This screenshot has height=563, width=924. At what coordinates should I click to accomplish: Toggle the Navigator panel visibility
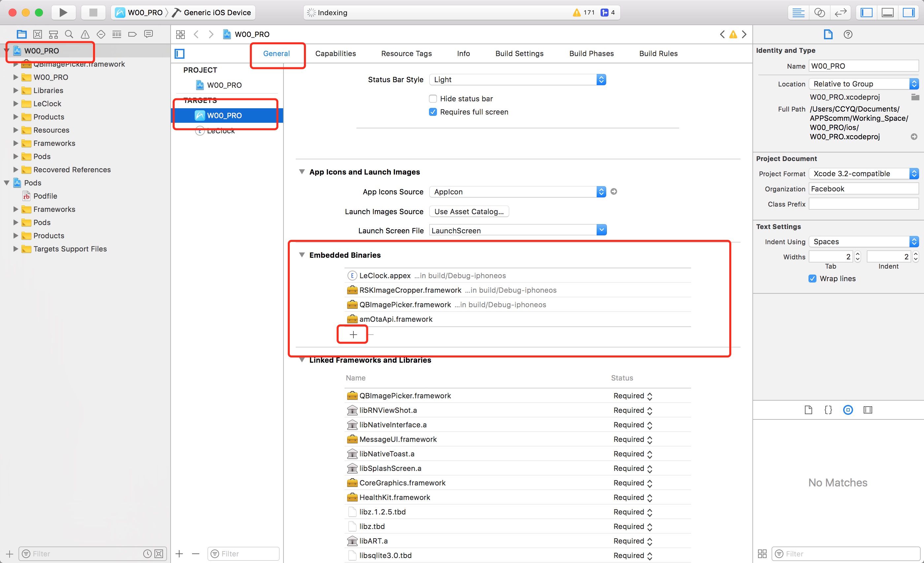pyautogui.click(x=866, y=13)
